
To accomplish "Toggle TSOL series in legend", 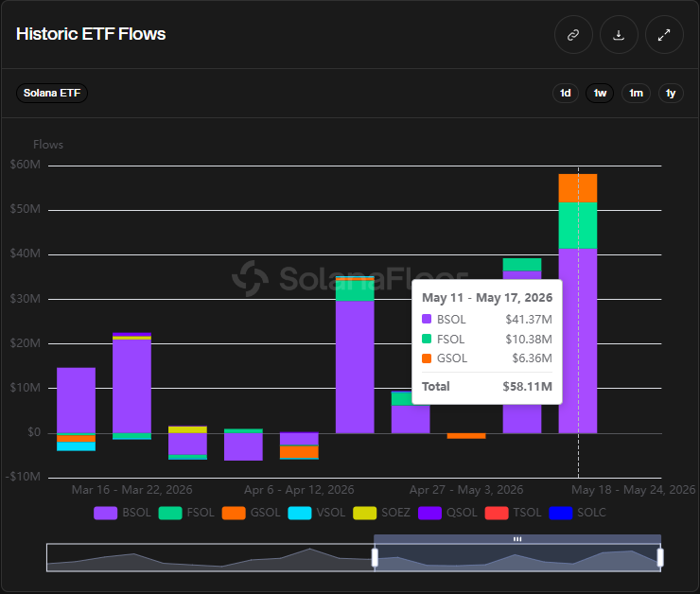I will pyautogui.click(x=513, y=513).
